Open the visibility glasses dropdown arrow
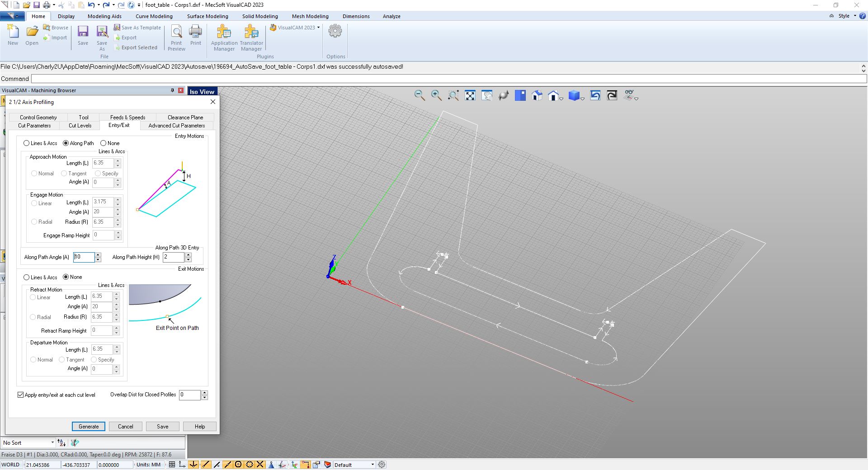 tap(636, 99)
